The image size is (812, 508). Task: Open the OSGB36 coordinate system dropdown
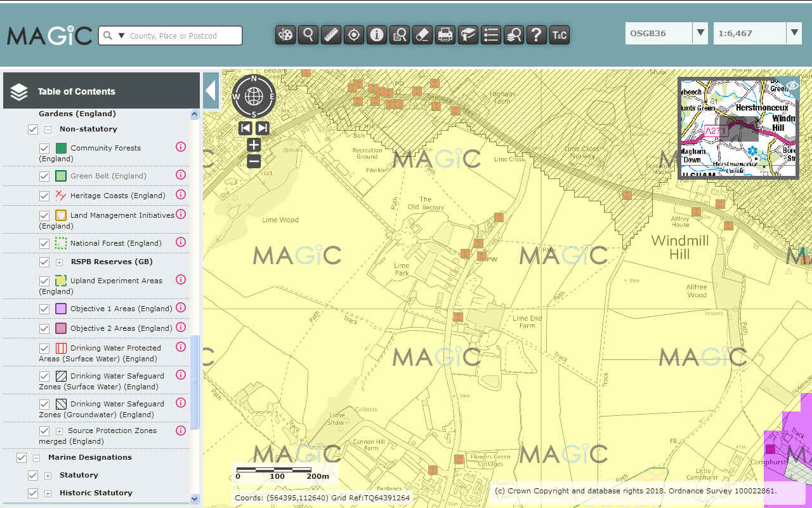pos(700,33)
